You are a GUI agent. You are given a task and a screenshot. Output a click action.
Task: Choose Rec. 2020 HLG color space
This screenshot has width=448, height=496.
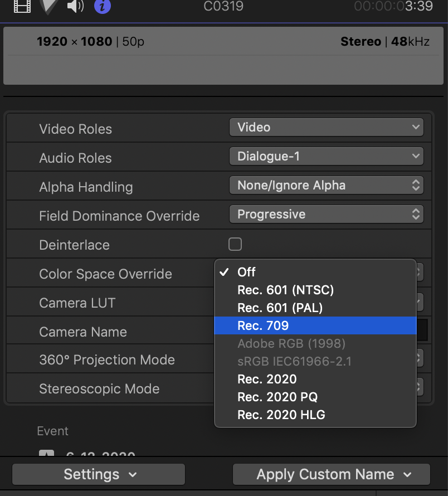pyautogui.click(x=315, y=415)
